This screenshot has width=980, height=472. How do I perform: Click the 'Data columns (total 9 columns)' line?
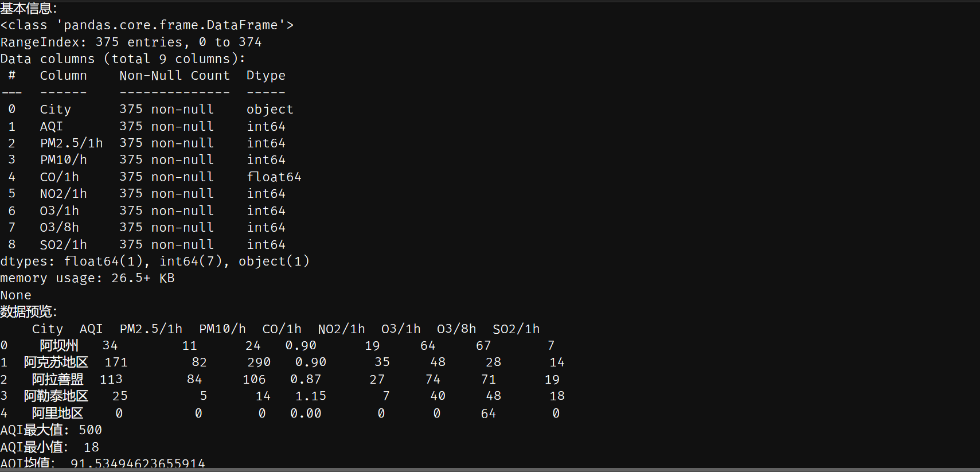coord(123,58)
